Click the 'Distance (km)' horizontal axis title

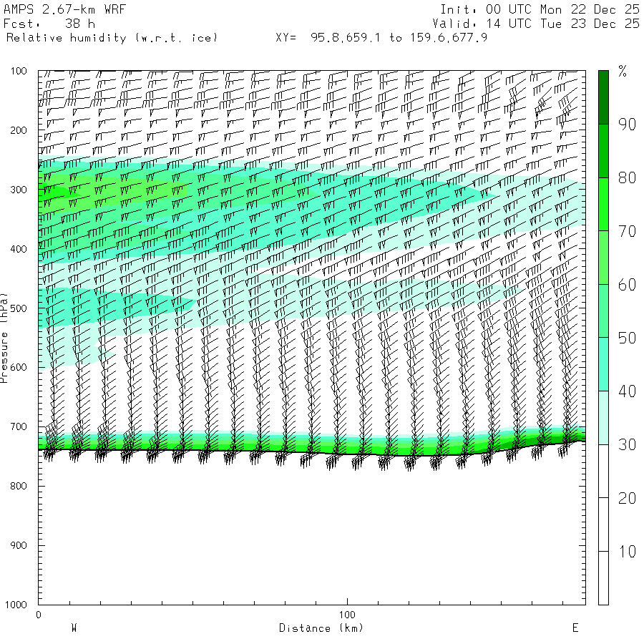(321, 628)
